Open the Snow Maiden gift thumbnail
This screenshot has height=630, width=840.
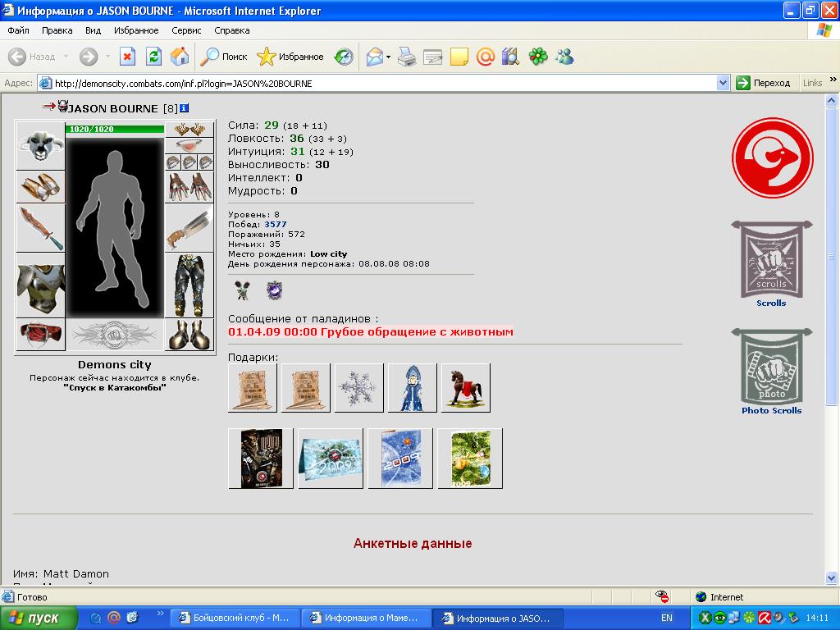click(412, 388)
